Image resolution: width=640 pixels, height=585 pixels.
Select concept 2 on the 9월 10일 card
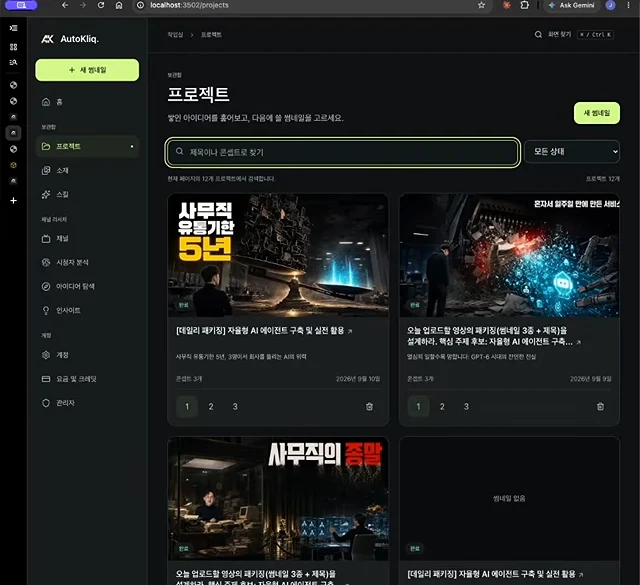pos(211,407)
